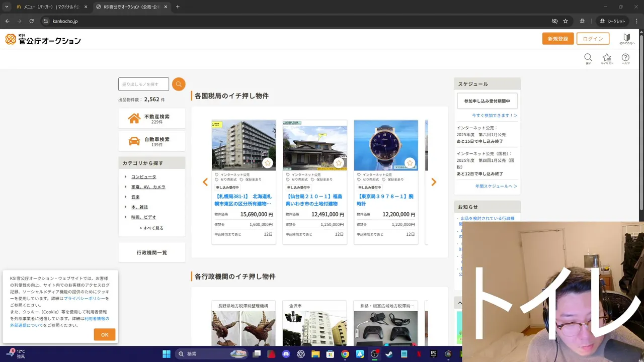Open Chrome from the taskbar
Viewport: 644px width, 362px height.
click(345, 354)
